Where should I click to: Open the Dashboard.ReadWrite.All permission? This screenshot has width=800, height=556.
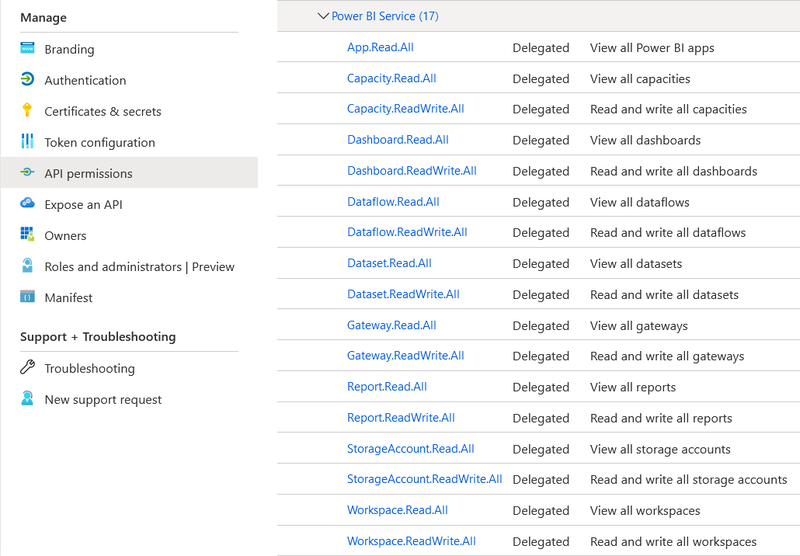coord(412,171)
